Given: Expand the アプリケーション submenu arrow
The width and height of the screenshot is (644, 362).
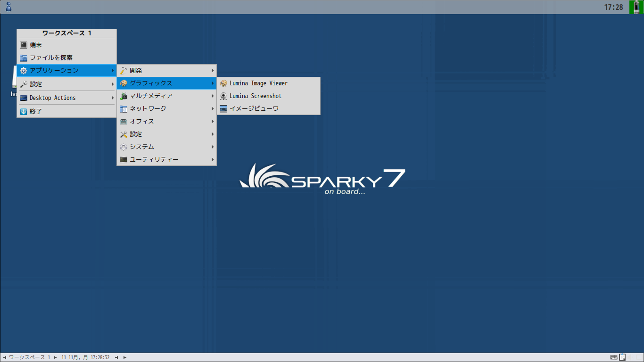Looking at the screenshot, I should 113,71.
